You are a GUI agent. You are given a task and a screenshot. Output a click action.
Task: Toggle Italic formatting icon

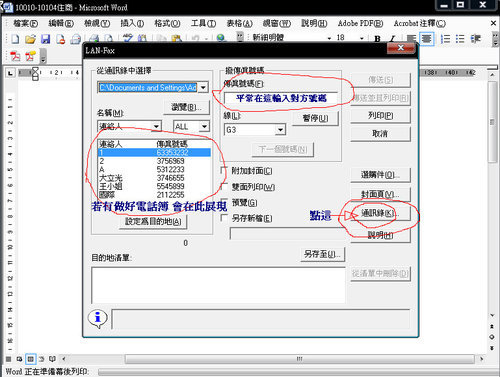[392, 39]
